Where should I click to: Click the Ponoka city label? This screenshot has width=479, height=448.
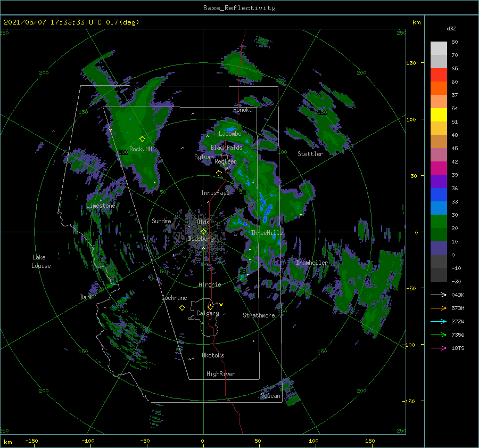pyautogui.click(x=243, y=110)
